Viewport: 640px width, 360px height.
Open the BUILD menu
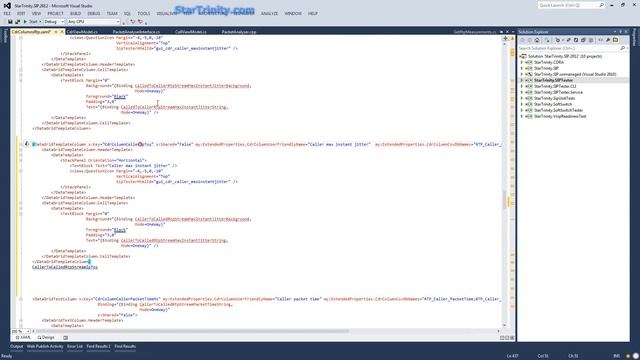[76, 13]
